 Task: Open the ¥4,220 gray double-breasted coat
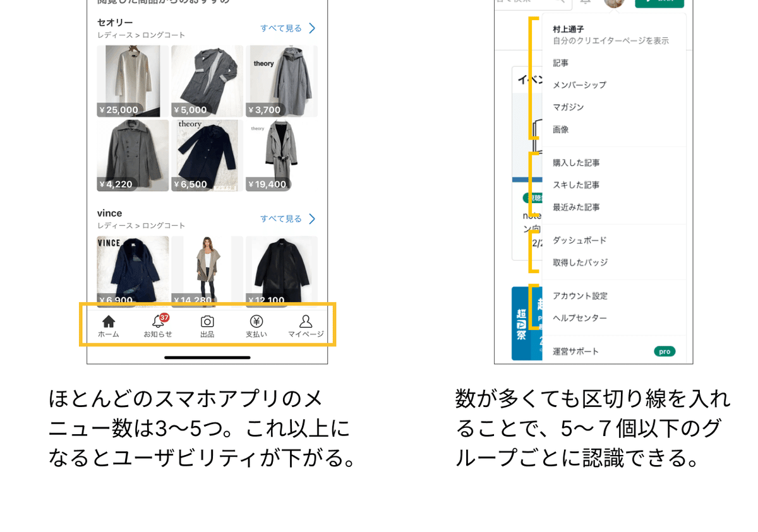[x=133, y=155]
